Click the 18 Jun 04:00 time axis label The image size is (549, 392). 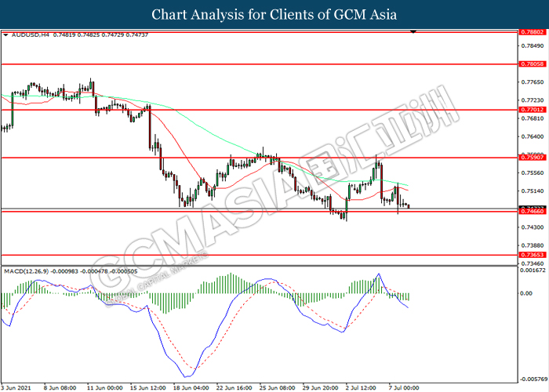pyautogui.click(x=191, y=388)
